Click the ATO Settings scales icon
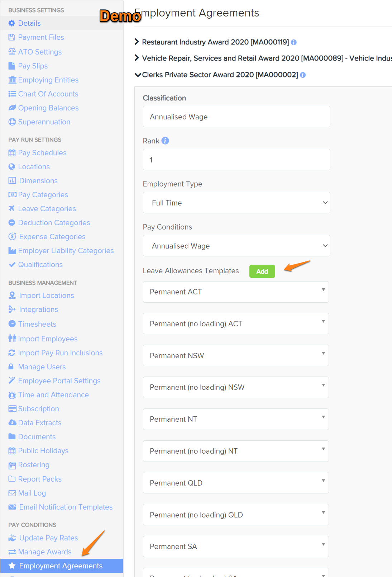Viewport: 392px width, 577px height. pyautogui.click(x=12, y=52)
